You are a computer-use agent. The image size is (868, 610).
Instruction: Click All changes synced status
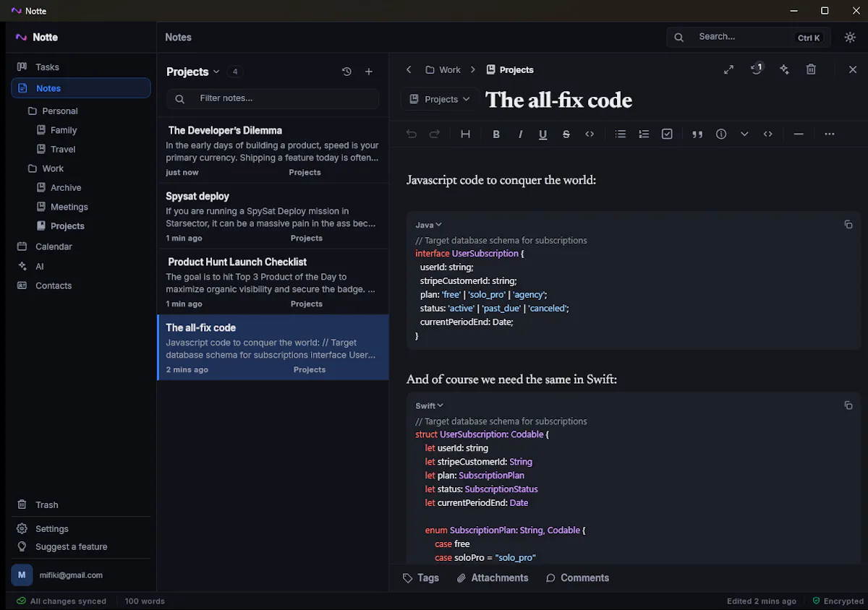point(61,601)
